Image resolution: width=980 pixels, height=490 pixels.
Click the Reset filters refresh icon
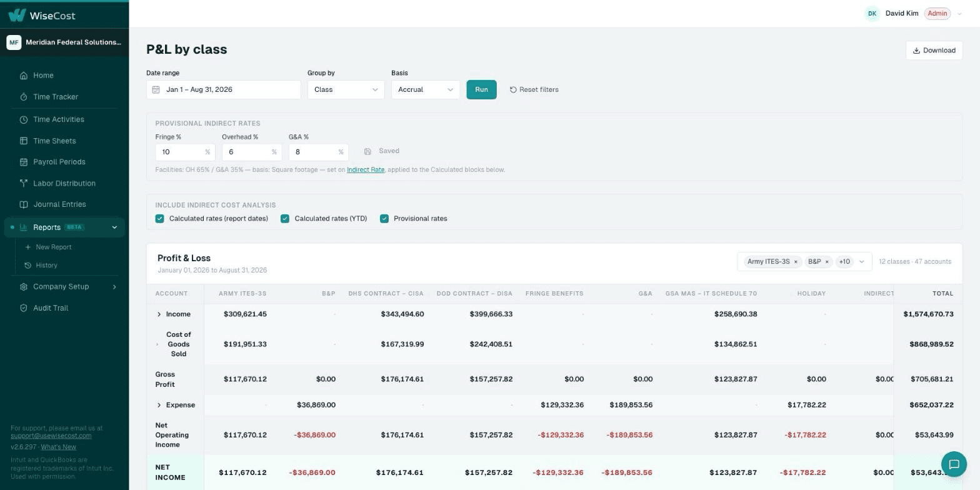point(513,90)
